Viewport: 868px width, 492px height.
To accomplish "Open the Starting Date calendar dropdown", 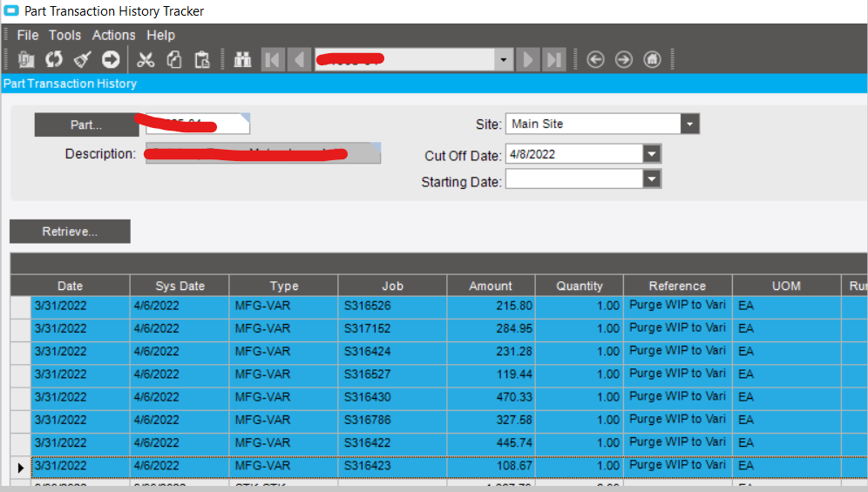I will [x=652, y=179].
